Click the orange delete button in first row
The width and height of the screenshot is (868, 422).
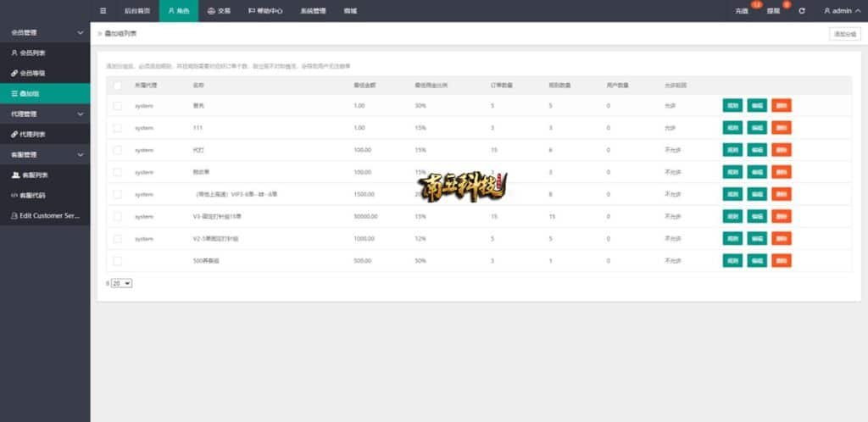pyautogui.click(x=781, y=106)
